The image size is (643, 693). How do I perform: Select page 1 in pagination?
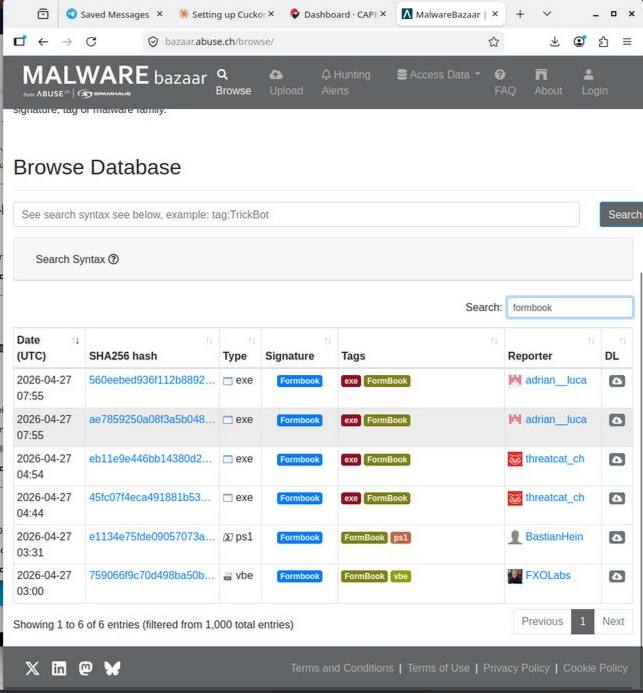point(582,621)
